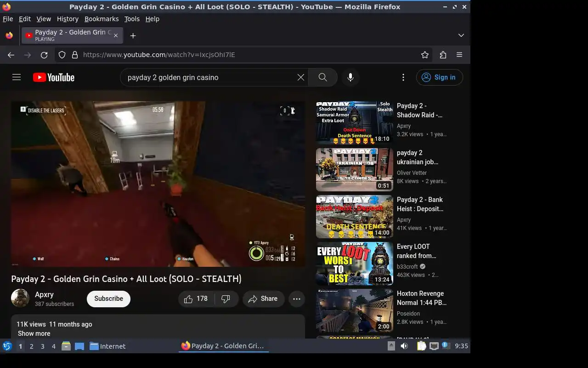Open 'Payday 2 - Shadow Raid' title link
The width and height of the screenshot is (588, 368).
point(419,110)
